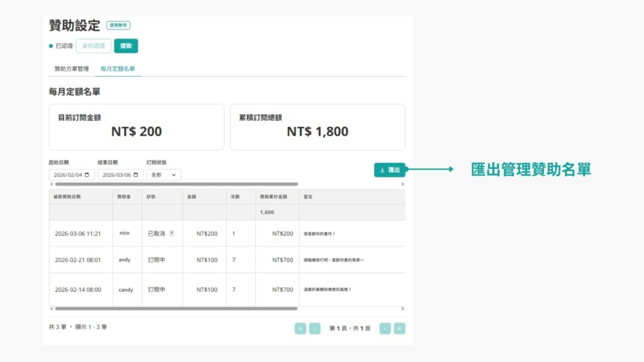Click the top scrollbar right arrow above the table

click(x=403, y=184)
